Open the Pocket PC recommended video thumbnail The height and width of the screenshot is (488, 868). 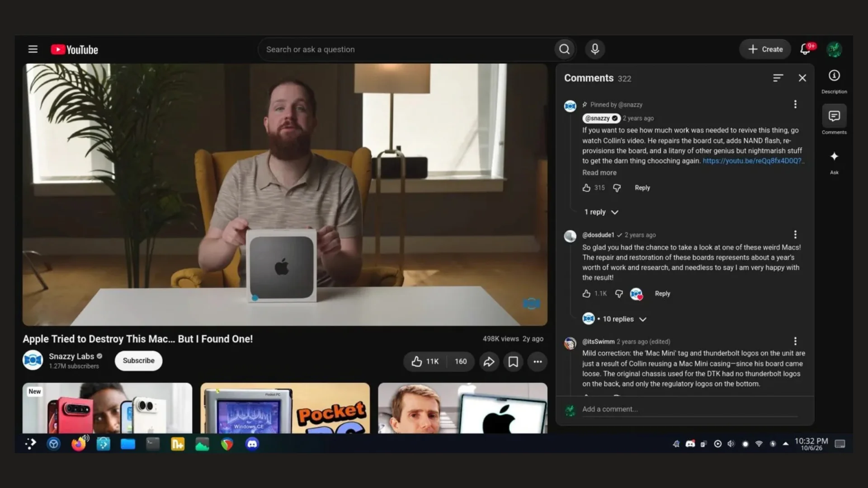pos(285,408)
